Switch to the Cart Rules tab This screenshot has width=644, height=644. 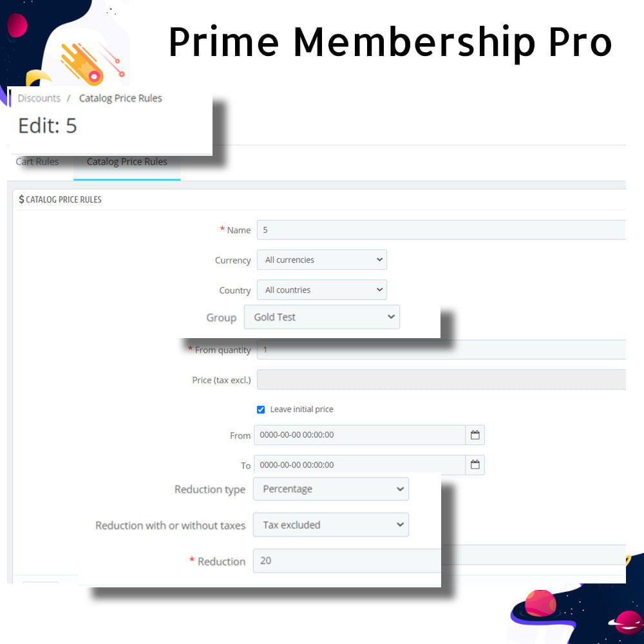[37, 162]
